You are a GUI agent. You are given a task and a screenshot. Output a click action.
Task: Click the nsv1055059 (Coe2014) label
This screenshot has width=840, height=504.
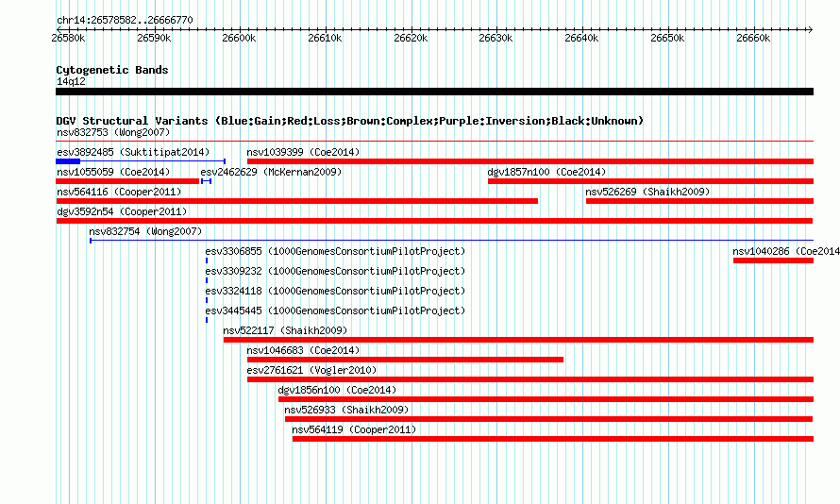coord(113,172)
